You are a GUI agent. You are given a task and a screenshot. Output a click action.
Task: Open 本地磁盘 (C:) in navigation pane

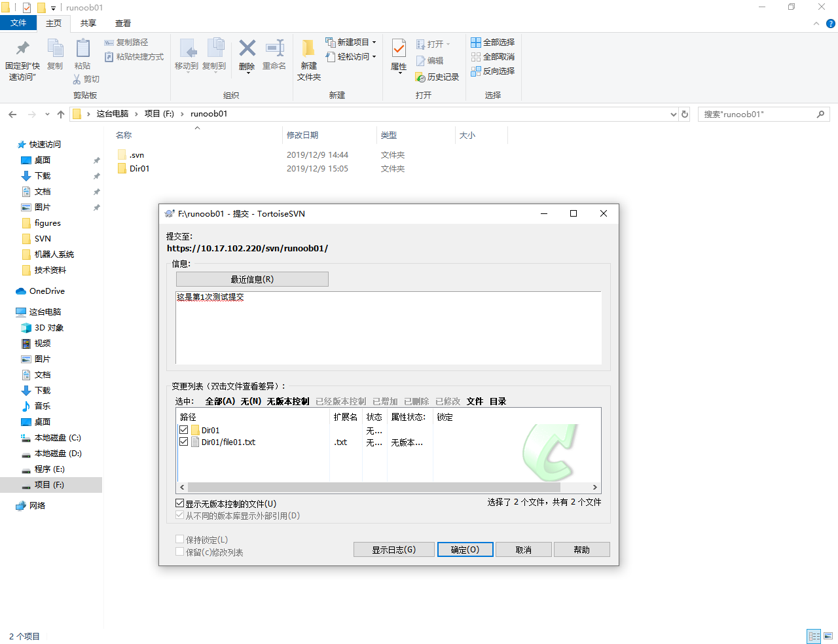[58, 438]
